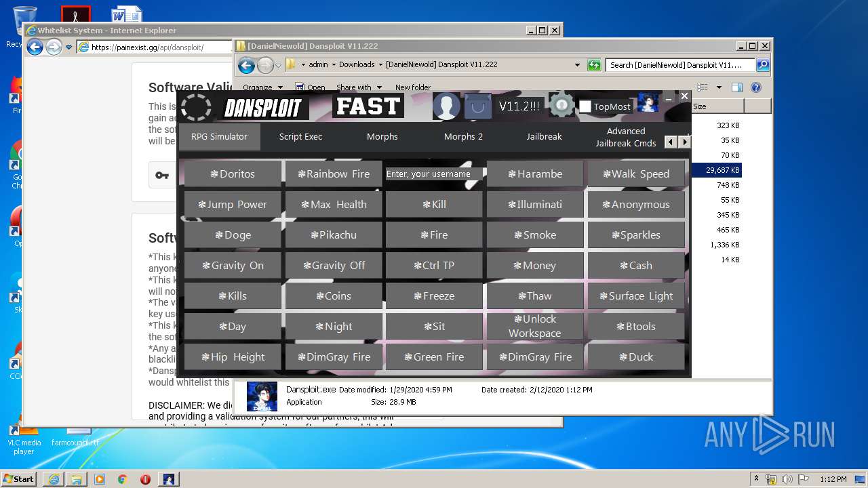Click the Explorer search magnifier icon
This screenshot has height=488, width=868.
[x=763, y=65]
